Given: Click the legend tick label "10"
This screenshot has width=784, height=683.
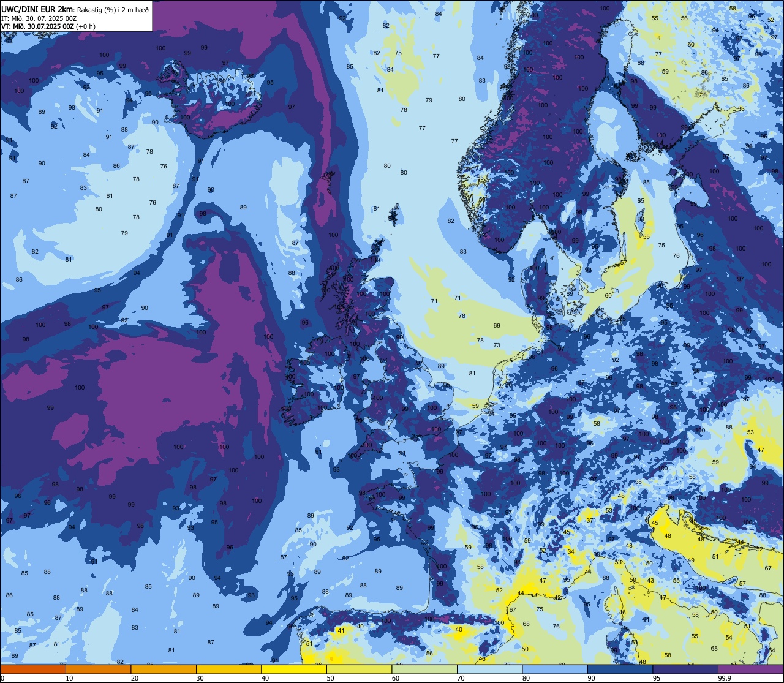Looking at the screenshot, I should pos(69,678).
